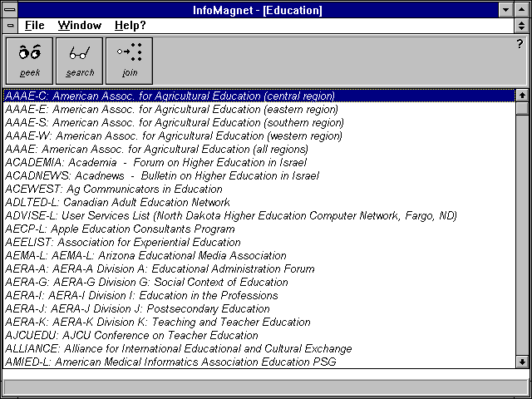Select the AAAE-C central region list entry
The height and width of the screenshot is (399, 532).
point(170,96)
